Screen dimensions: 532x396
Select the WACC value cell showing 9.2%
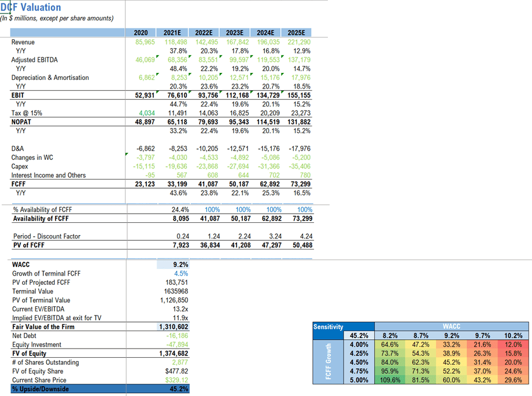(x=173, y=265)
